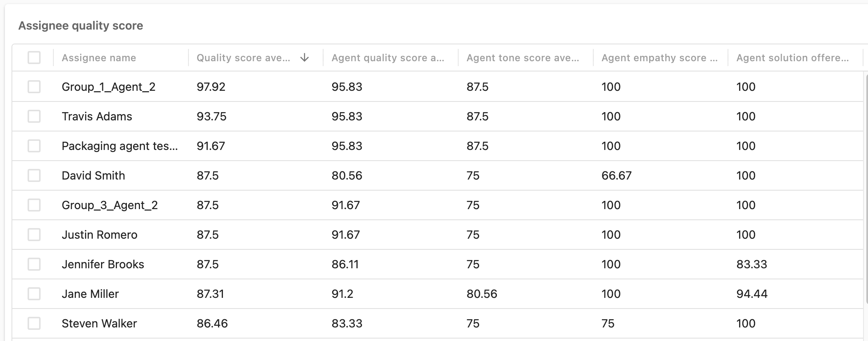Viewport: 868px width, 341px height.
Task: Click the Agent solution offered header
Action: (792, 58)
